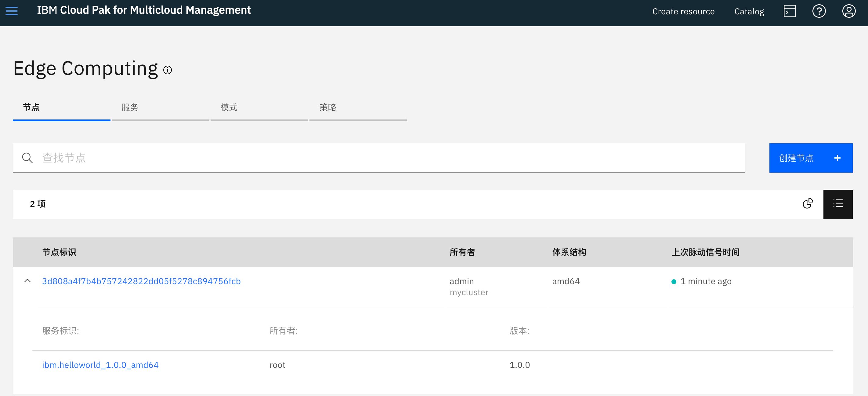Click the 创建节点 button
This screenshot has height=396, width=868.
coord(810,158)
